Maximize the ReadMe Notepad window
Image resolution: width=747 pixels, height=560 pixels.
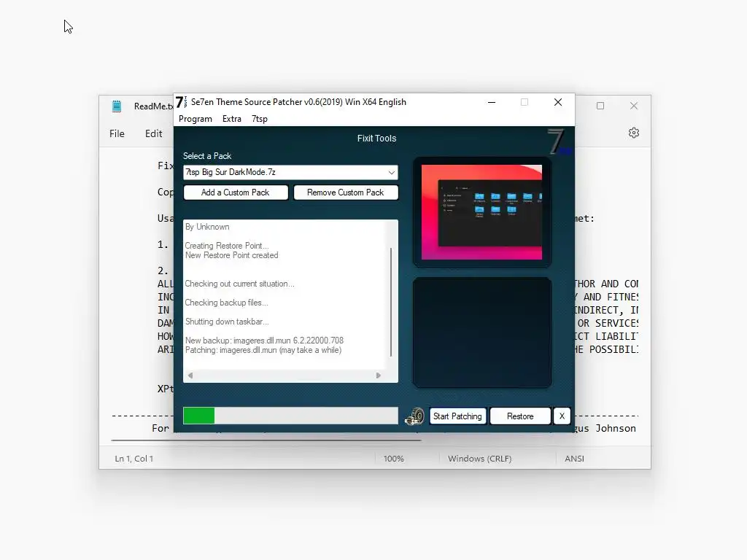(600, 106)
